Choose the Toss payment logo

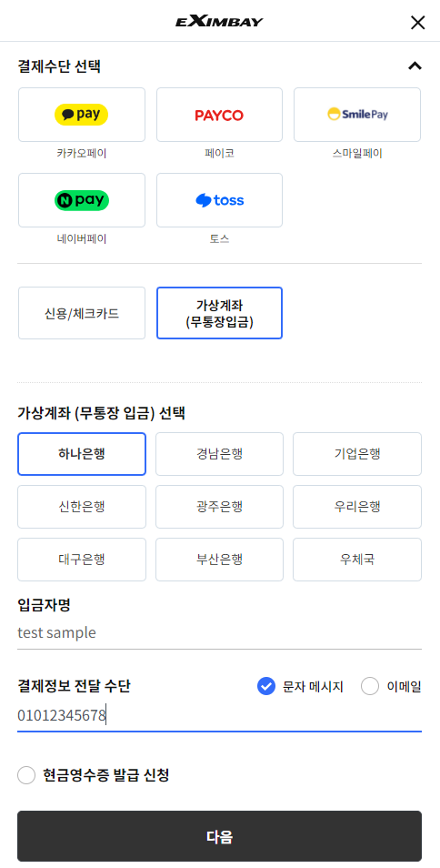tap(219, 200)
